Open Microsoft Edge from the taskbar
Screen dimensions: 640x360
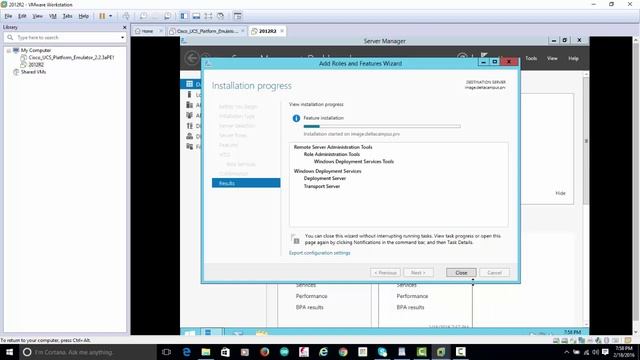187,352
